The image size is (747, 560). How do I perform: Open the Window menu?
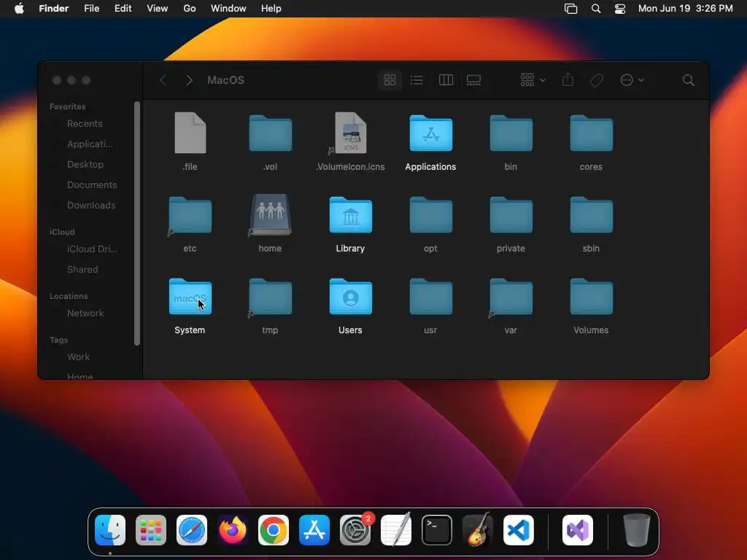[228, 9]
